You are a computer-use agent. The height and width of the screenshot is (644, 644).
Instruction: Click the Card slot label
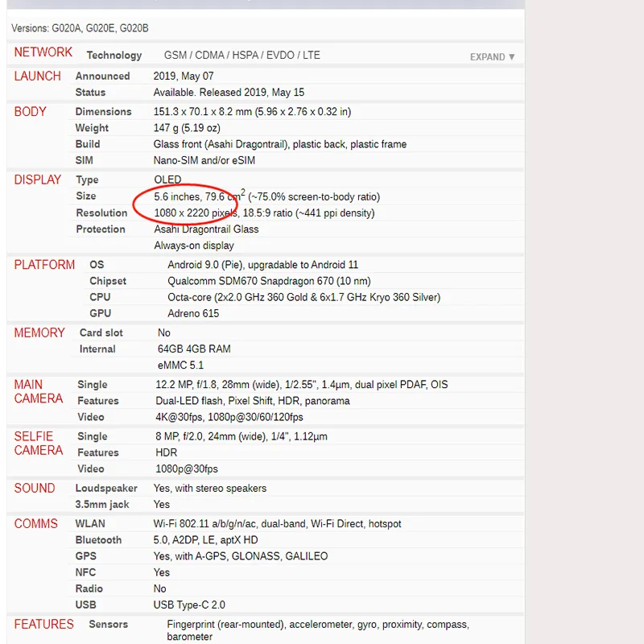(101, 332)
